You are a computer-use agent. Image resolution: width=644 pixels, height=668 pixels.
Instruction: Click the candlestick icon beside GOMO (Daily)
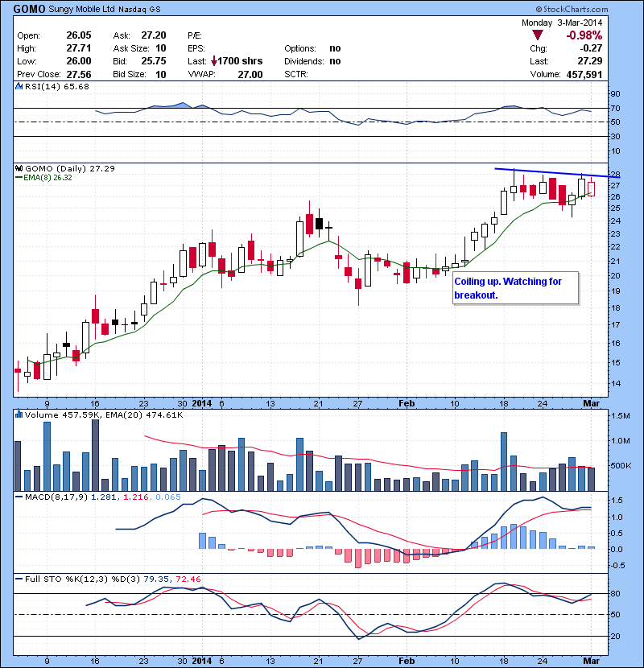(19, 168)
